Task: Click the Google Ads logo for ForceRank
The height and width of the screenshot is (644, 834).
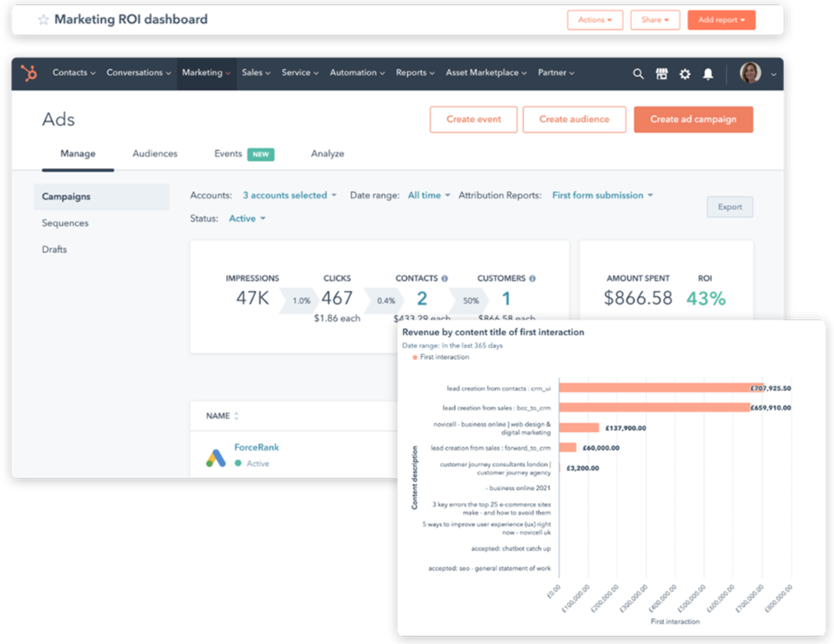Action: click(215, 458)
